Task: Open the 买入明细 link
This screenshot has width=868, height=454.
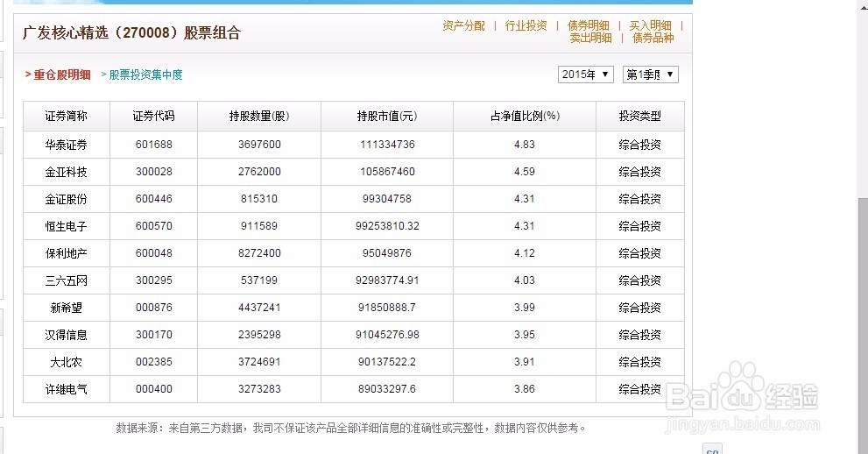Action: pyautogui.click(x=650, y=25)
